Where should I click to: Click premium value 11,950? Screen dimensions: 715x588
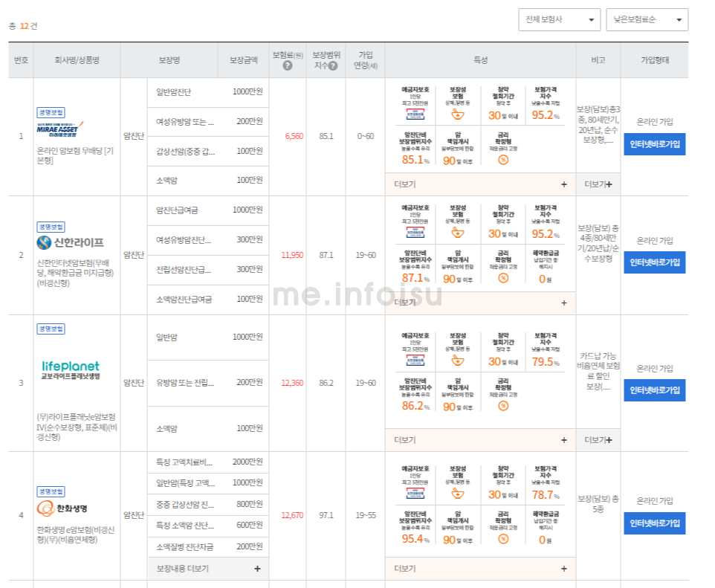292,255
